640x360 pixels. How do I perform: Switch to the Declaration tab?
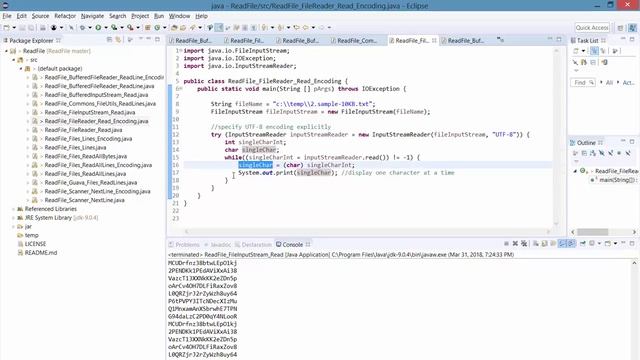click(x=253, y=244)
